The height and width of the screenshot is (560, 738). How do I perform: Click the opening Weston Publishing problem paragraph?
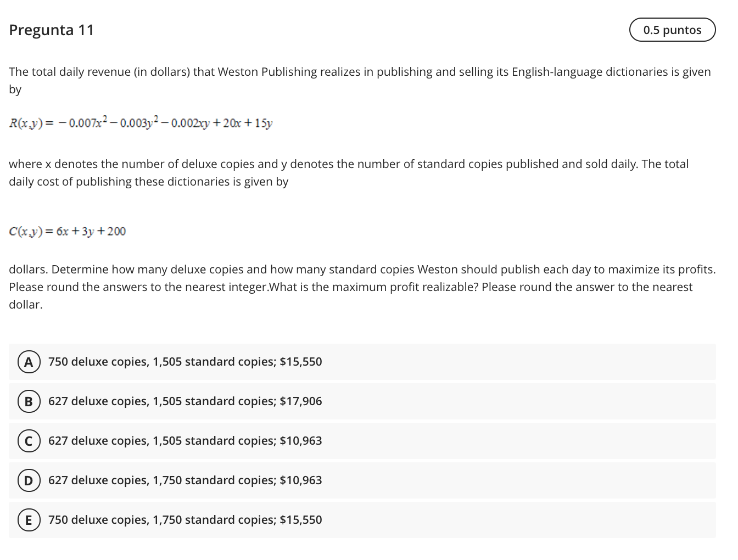(x=360, y=80)
